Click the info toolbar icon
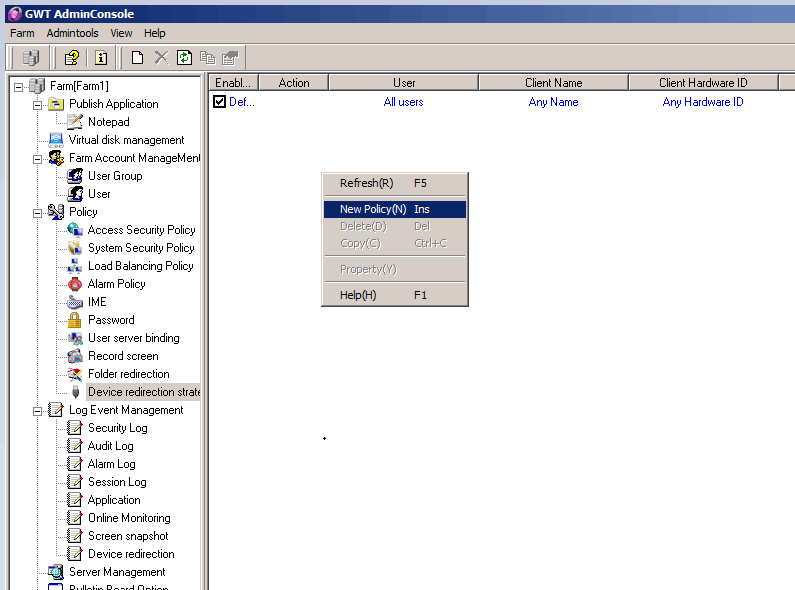 pos(101,58)
